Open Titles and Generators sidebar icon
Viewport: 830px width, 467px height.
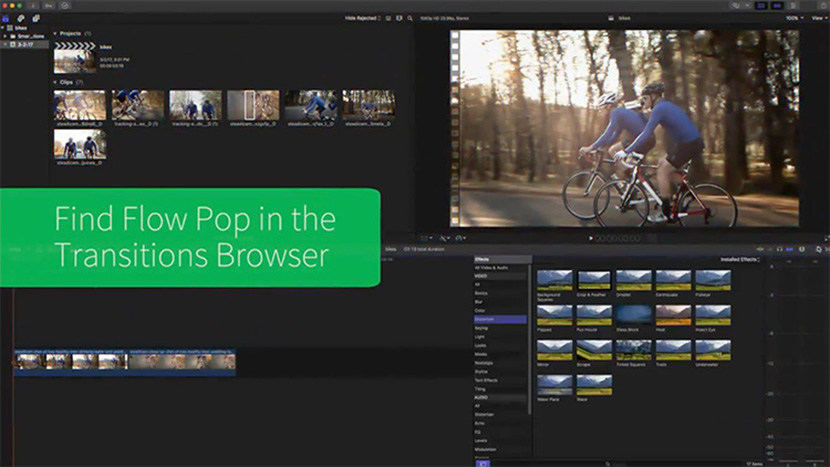pos(35,19)
